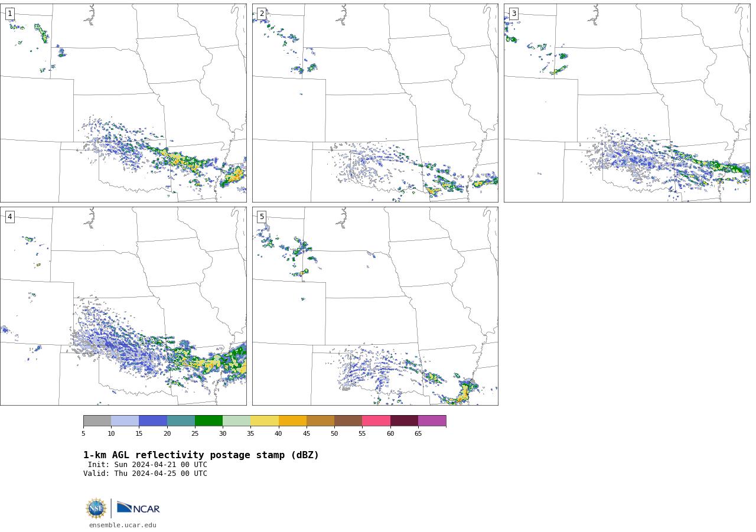
Task: Select the pink 55-60 dBZ swatch
Action: [376, 421]
